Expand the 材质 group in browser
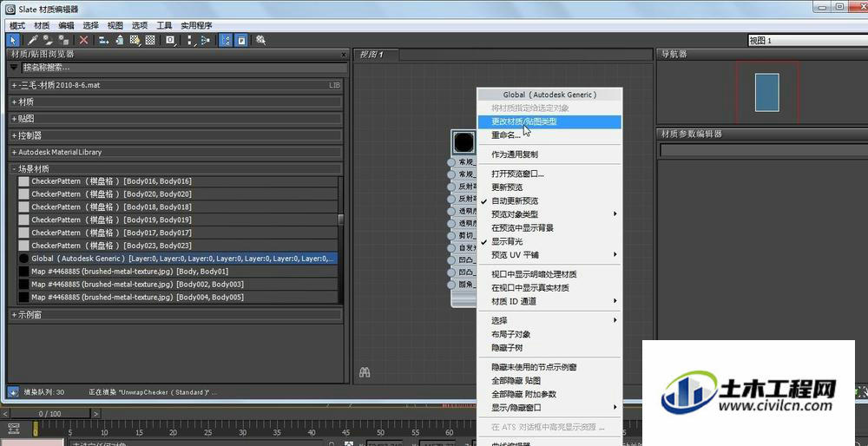Viewport: 868px width, 446px height. (x=176, y=102)
